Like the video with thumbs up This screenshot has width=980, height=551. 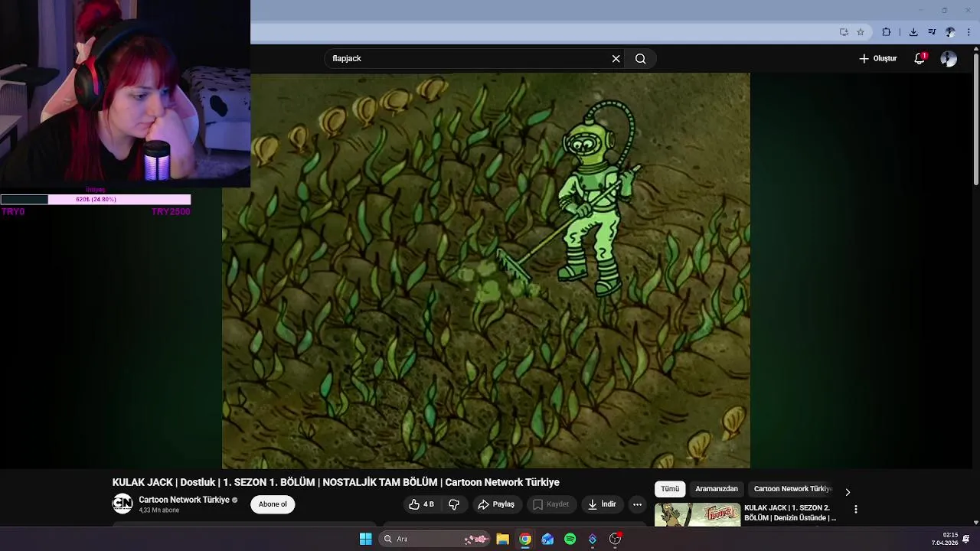[x=422, y=504]
